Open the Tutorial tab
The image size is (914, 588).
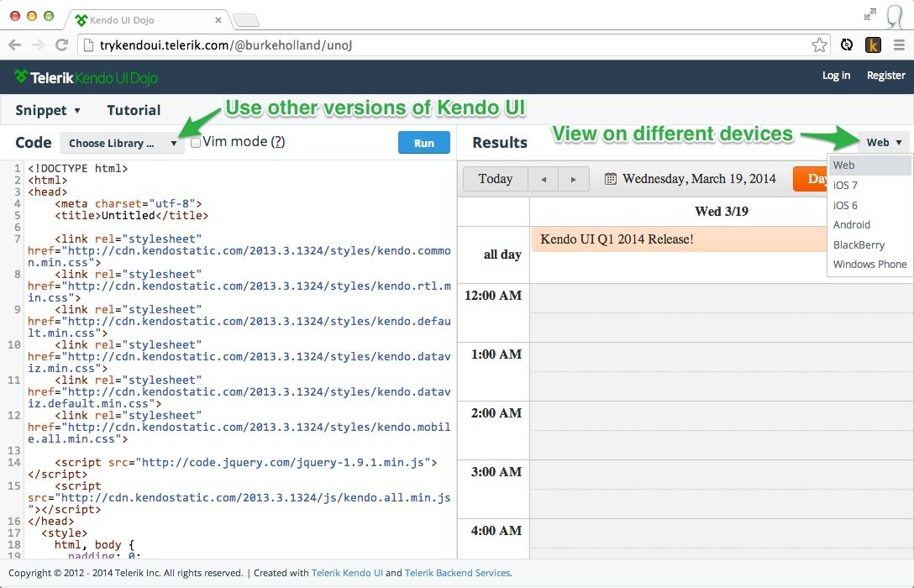coord(134,110)
